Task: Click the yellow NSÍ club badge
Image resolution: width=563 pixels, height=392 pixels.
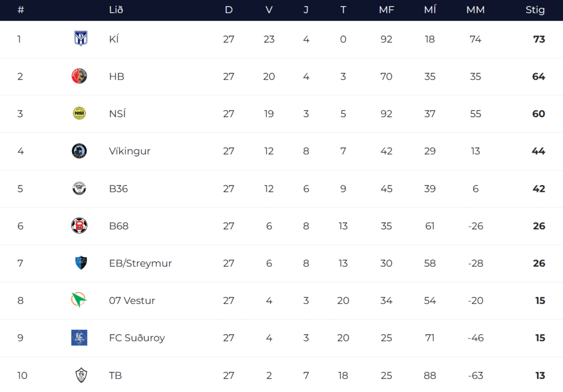Action: 79,113
